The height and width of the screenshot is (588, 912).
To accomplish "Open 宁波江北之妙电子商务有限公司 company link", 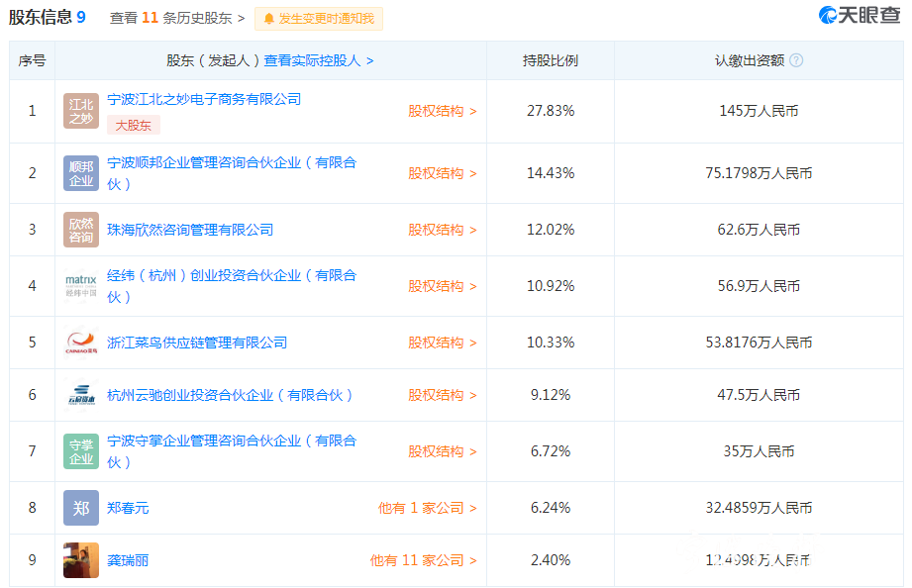I will [204, 99].
